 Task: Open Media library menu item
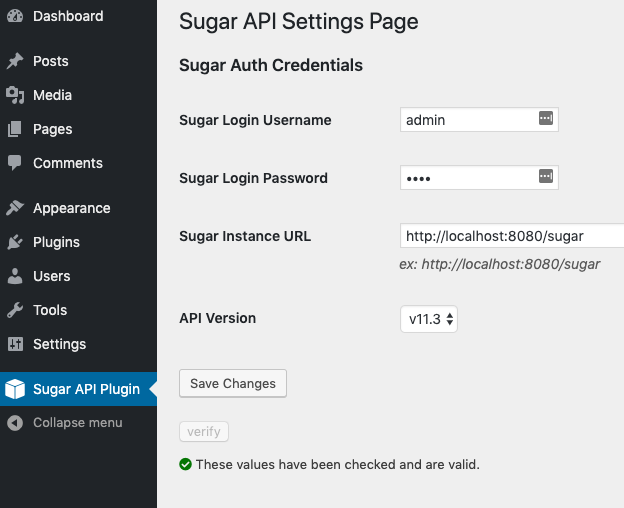click(78, 95)
